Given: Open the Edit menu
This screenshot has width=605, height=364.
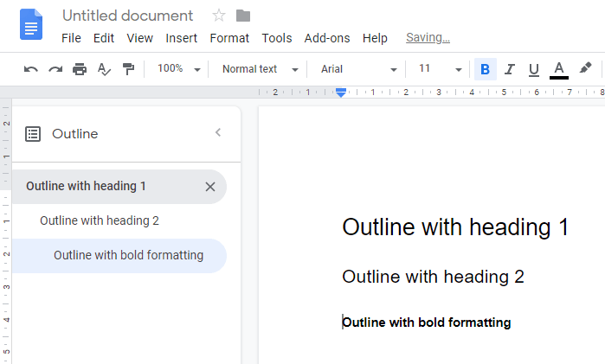Looking at the screenshot, I should [x=104, y=38].
